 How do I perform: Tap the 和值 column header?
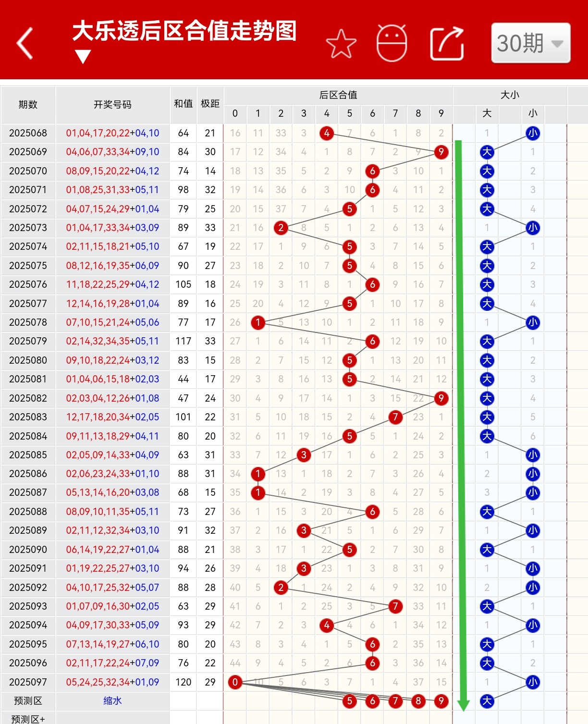click(x=183, y=104)
